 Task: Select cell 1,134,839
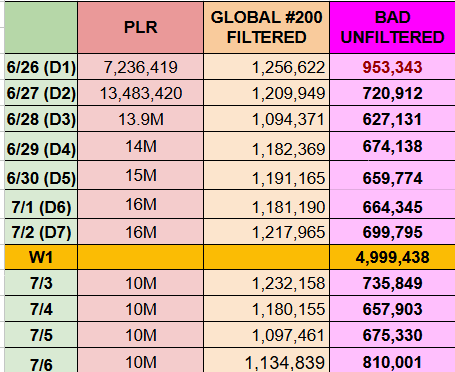266,360
